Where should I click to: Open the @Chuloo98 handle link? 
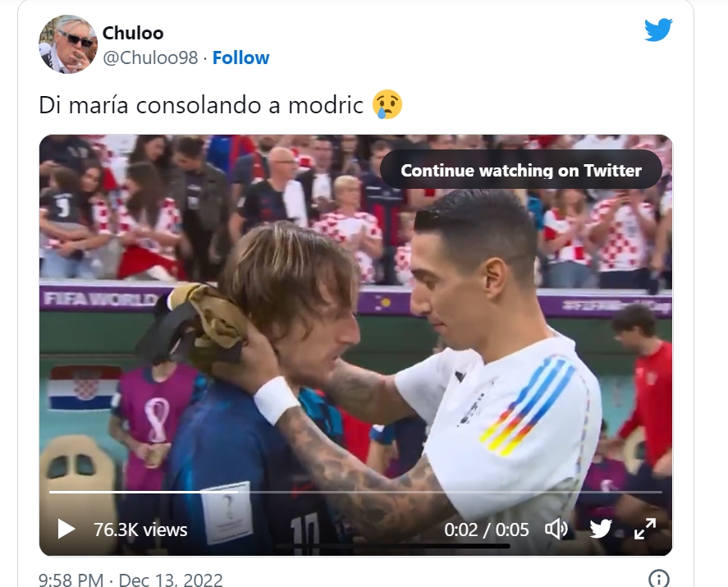pyautogui.click(x=150, y=58)
